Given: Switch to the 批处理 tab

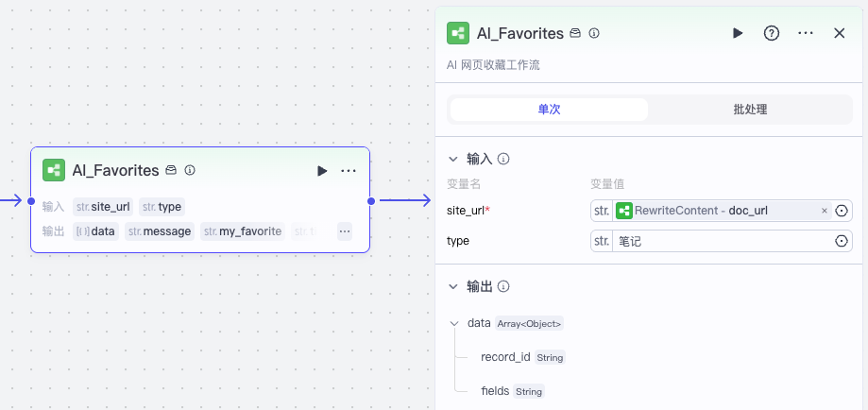Looking at the screenshot, I should coord(750,110).
